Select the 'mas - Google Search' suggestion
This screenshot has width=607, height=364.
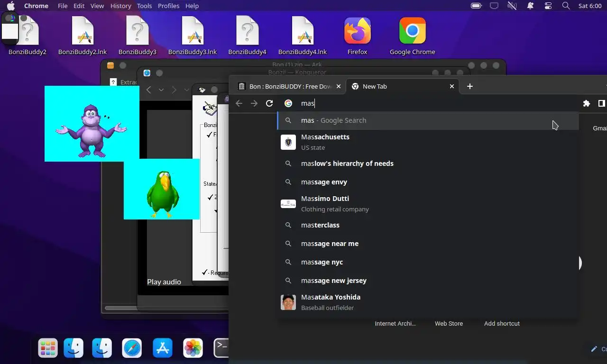pyautogui.click(x=428, y=120)
